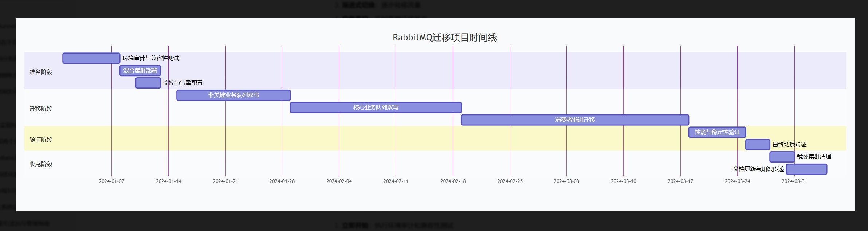Screen dimensions: 868x231
Task: Click the 2024-01-14 axis date
Action: (169, 181)
